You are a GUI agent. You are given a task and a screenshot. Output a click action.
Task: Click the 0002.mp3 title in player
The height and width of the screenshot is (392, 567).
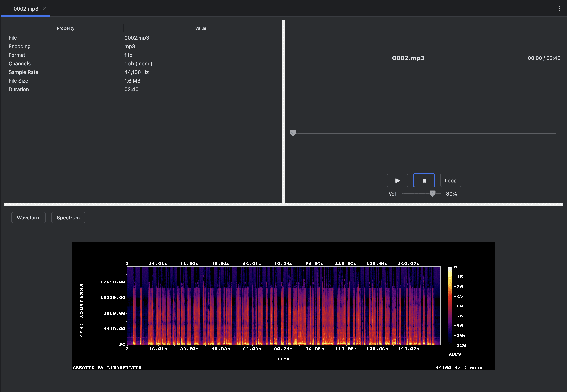tap(408, 58)
